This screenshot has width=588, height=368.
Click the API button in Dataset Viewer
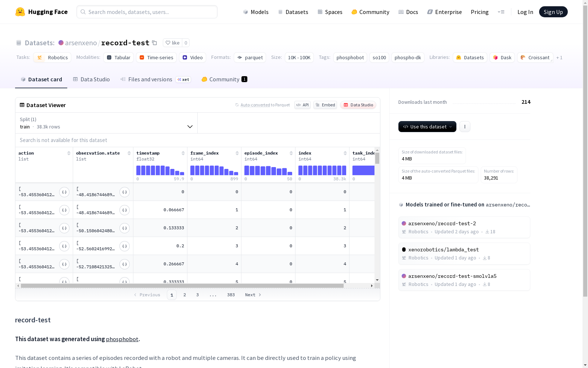click(302, 105)
